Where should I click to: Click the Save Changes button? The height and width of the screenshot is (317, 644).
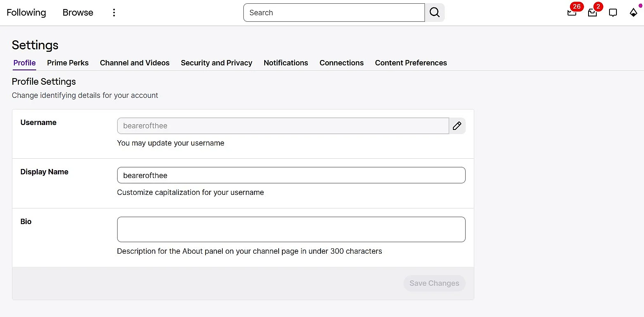point(434,283)
